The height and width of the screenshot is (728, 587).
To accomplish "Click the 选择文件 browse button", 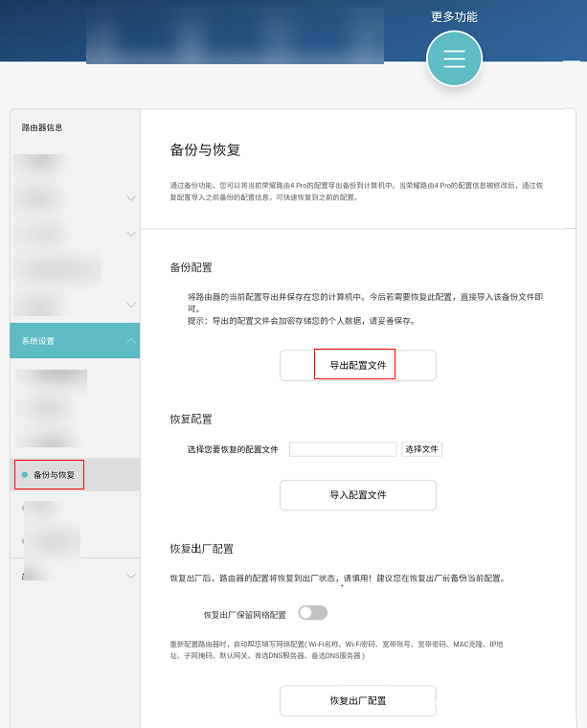I will pyautogui.click(x=421, y=449).
